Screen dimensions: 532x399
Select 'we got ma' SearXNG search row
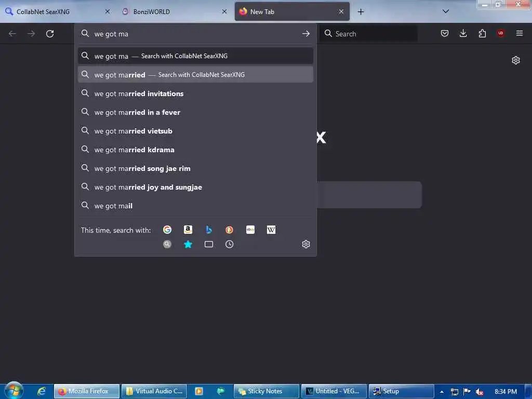click(x=195, y=56)
